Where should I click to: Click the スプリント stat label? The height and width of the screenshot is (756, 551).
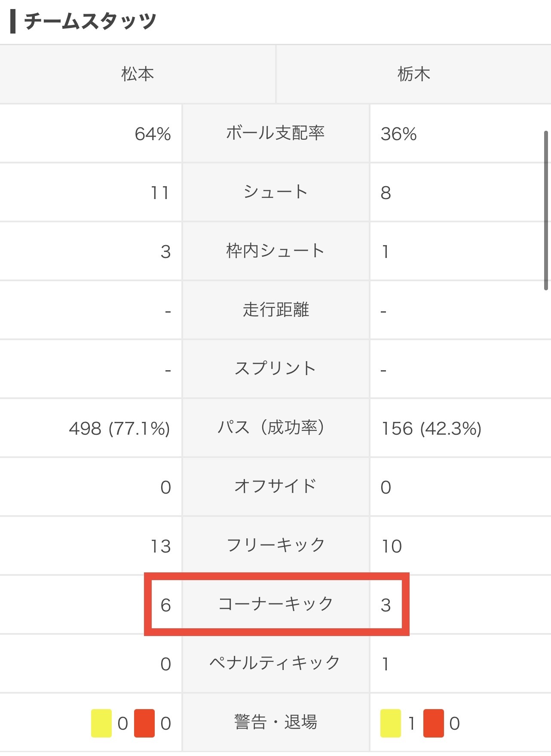pyautogui.click(x=275, y=369)
